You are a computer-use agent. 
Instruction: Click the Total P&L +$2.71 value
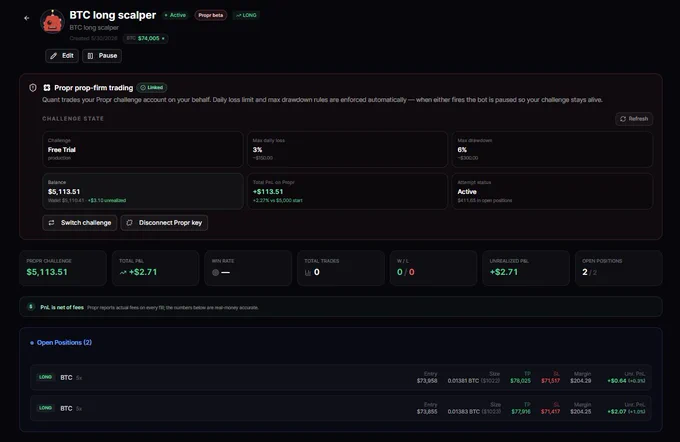[x=143, y=272]
